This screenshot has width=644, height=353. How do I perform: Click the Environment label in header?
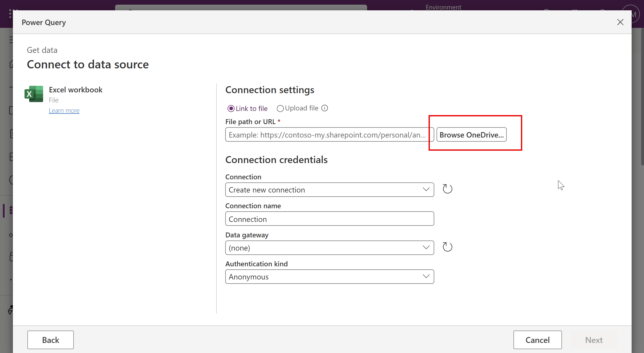point(443,7)
